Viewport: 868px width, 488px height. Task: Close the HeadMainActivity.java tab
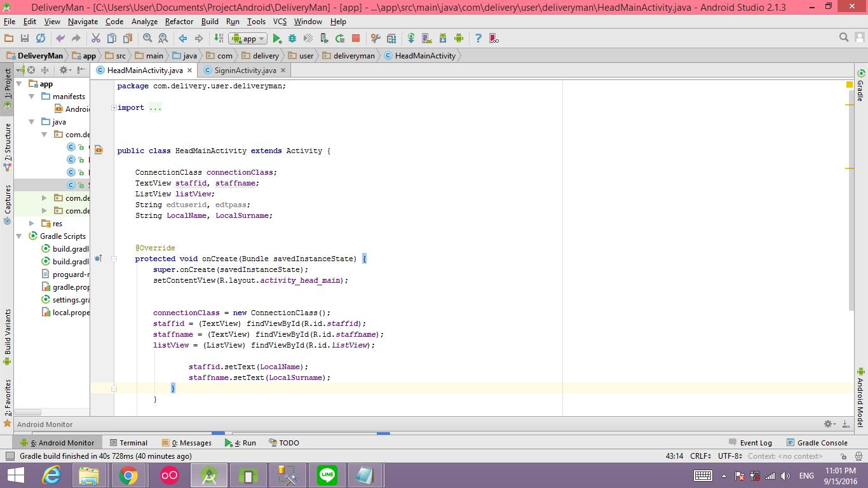click(190, 71)
